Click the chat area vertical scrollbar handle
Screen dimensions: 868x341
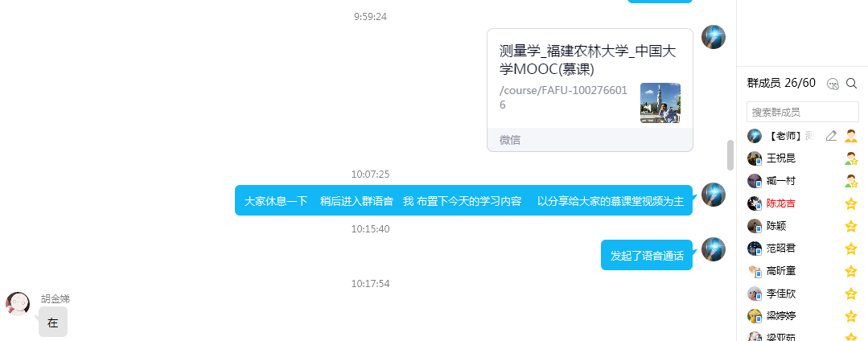[730, 155]
